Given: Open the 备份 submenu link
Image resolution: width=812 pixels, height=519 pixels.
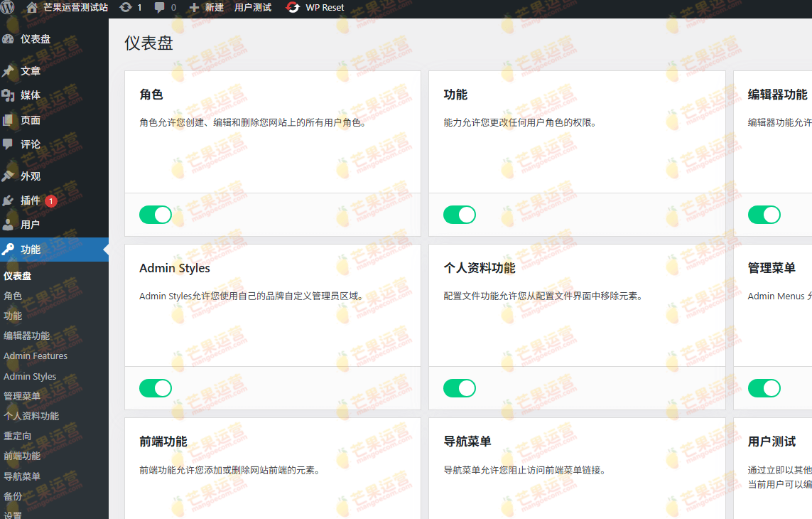Looking at the screenshot, I should tap(13, 496).
